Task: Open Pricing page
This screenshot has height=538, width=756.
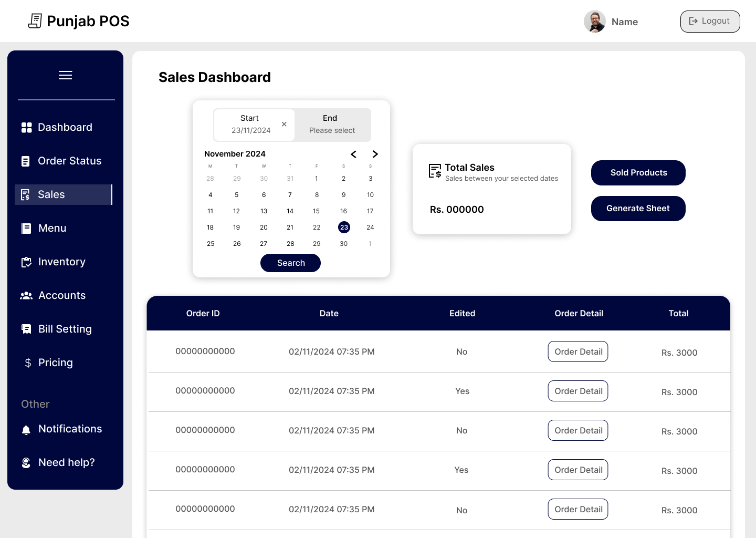Action: (x=64, y=363)
